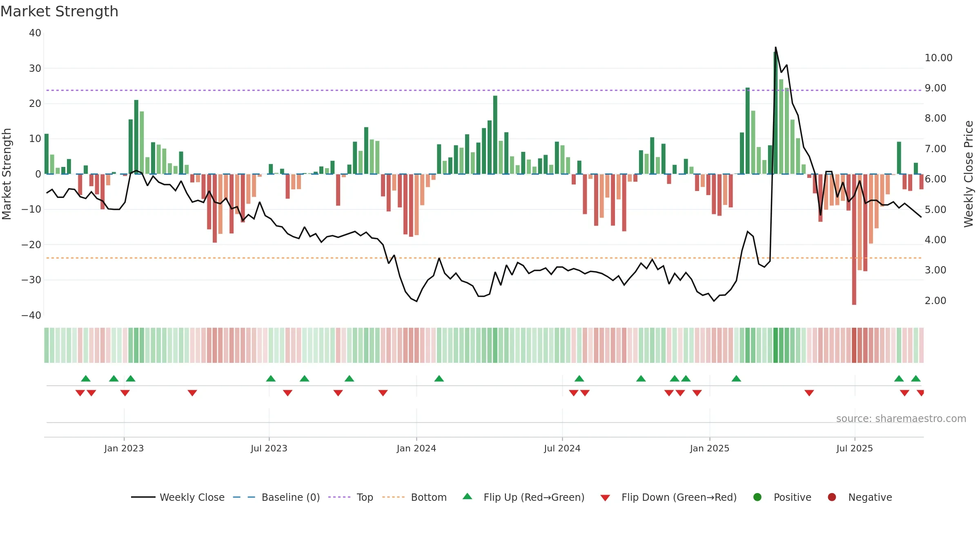Click the purple dotted Top line sample
Image resolution: width=980 pixels, height=551 pixels.
pyautogui.click(x=339, y=497)
